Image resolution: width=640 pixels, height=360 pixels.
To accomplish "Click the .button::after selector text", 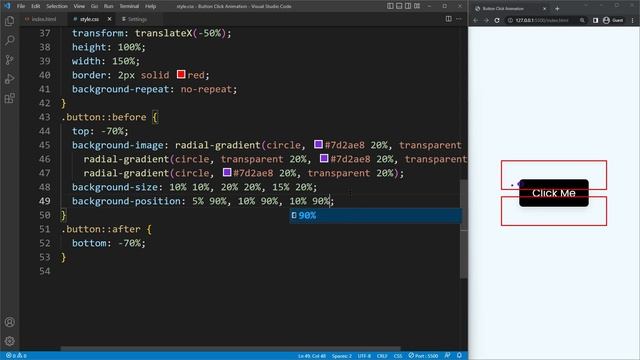I will [101, 229].
